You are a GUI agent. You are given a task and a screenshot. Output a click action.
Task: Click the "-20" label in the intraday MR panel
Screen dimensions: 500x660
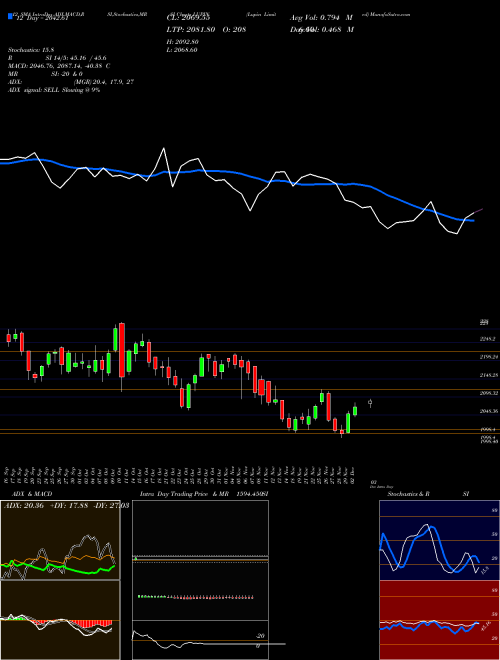pyautogui.click(x=261, y=636)
